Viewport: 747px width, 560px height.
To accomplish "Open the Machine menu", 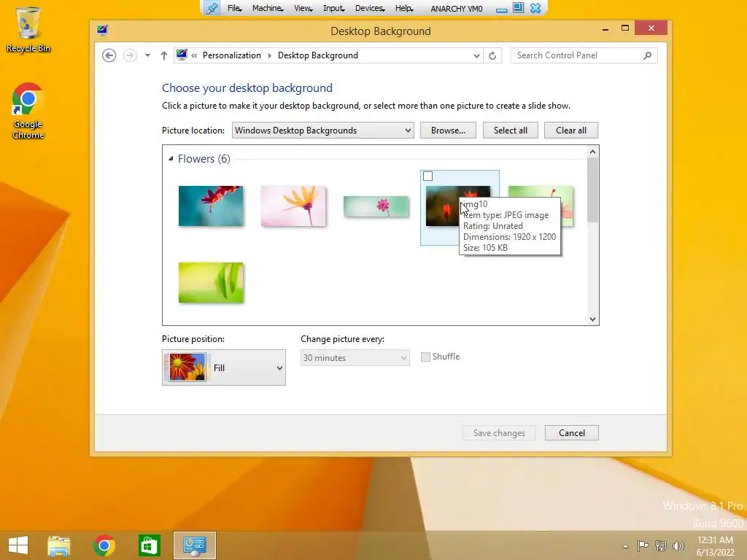I will coord(268,8).
